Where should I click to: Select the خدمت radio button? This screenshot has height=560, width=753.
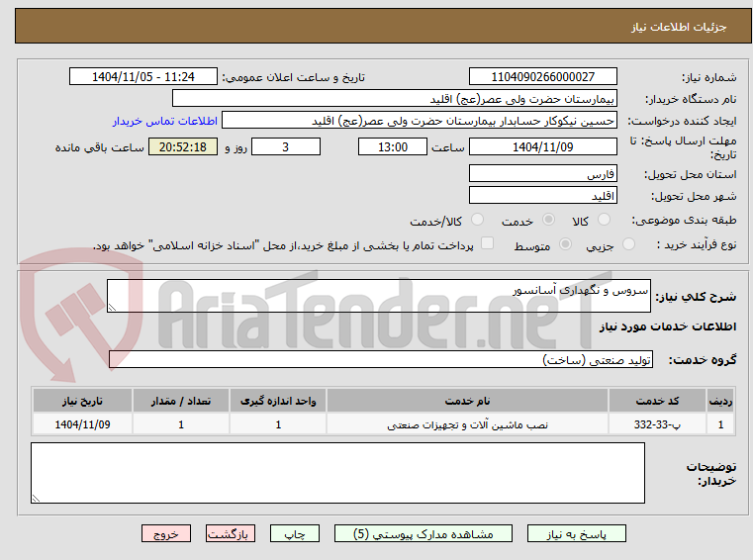pos(548,220)
